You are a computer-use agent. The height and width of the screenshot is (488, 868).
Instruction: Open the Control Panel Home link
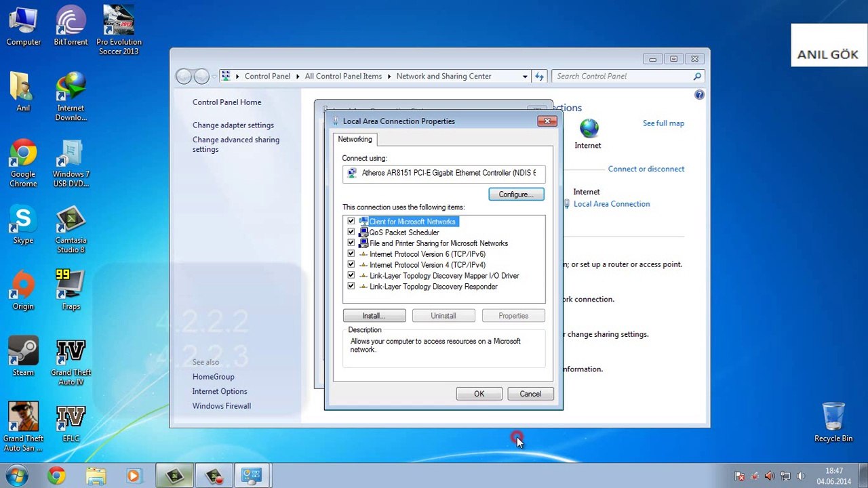[226, 102]
